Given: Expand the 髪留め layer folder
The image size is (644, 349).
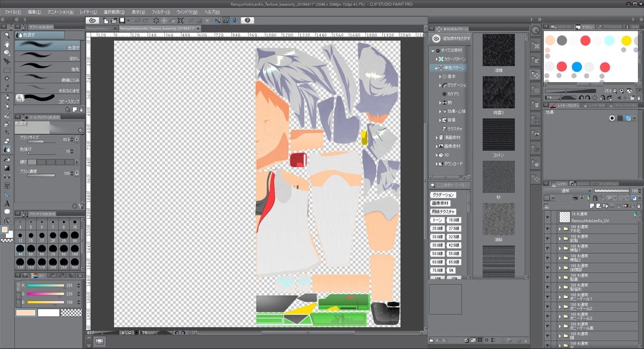Looking at the screenshot, I should (559, 287).
